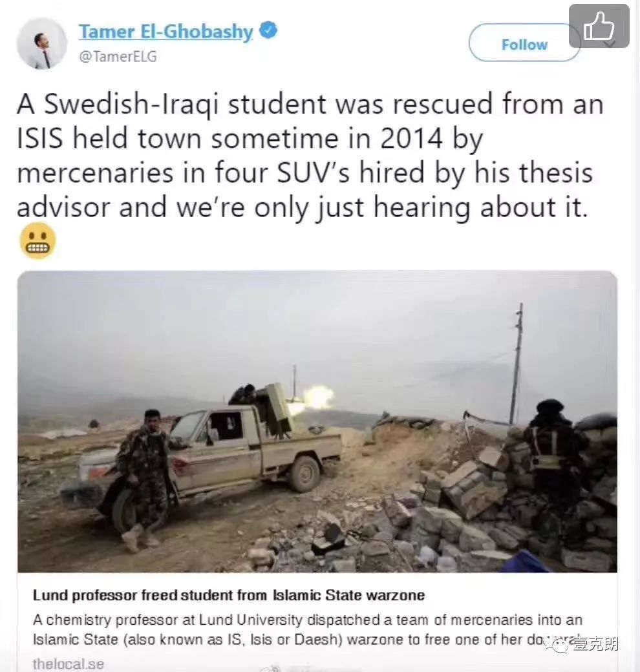640x672 pixels.
Task: Click the tweet text about the Swedish-Iraqi student
Action: [310, 156]
